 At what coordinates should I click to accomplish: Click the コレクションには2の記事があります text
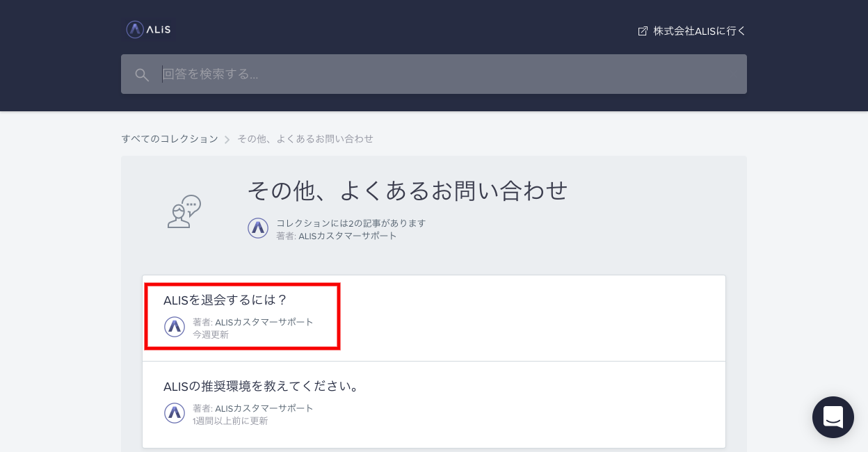coord(351,223)
